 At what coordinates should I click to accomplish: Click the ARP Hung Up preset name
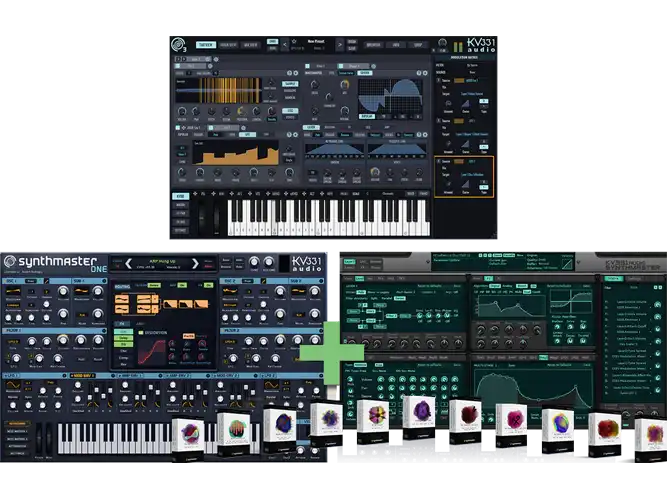(162, 261)
